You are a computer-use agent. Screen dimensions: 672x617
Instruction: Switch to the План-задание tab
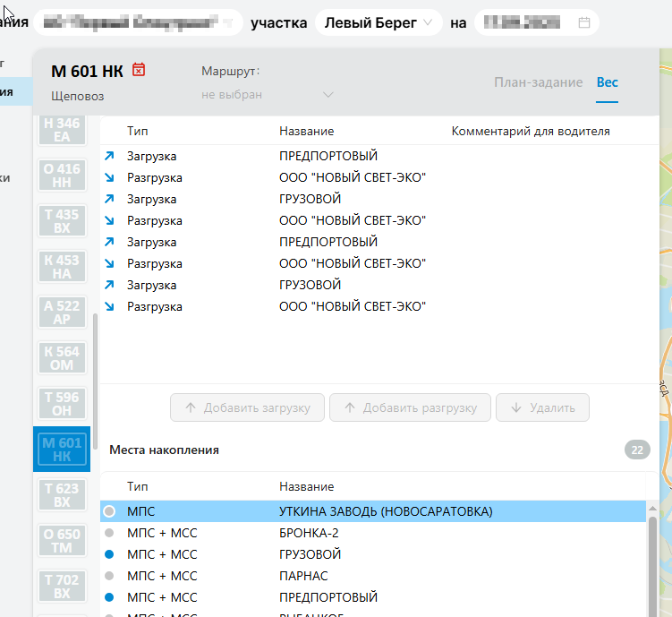click(538, 82)
